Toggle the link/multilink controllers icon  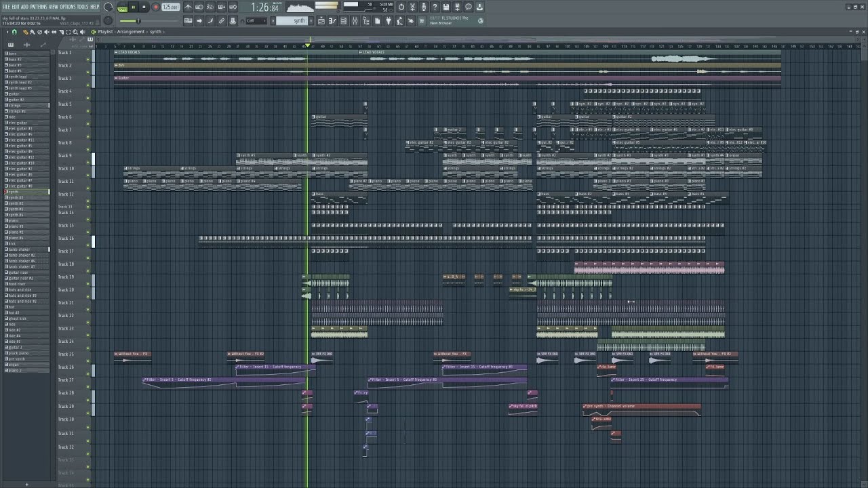click(x=222, y=20)
